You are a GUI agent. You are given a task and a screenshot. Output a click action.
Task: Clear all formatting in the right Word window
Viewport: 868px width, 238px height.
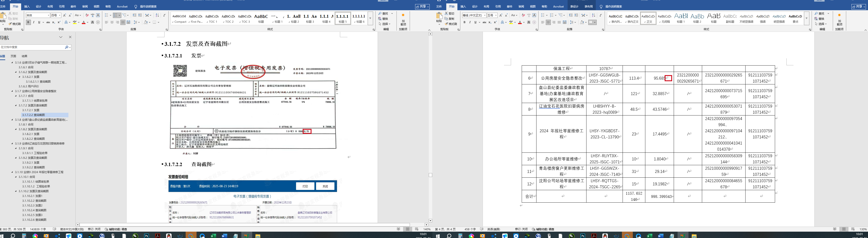[x=523, y=15]
